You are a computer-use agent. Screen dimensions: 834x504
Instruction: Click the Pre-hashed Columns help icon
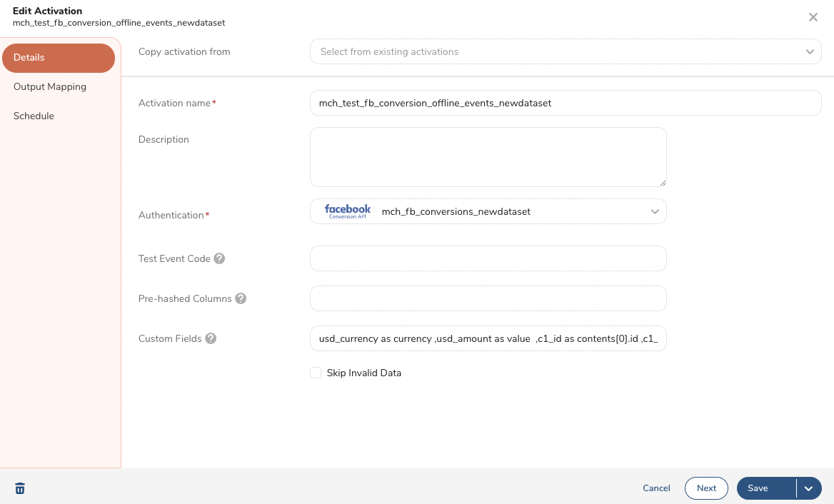pos(241,298)
